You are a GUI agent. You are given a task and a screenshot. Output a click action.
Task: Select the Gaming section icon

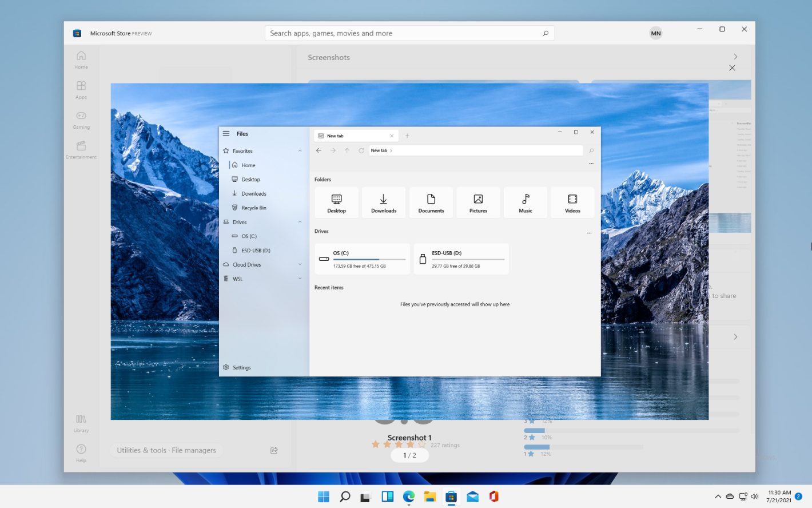click(81, 120)
